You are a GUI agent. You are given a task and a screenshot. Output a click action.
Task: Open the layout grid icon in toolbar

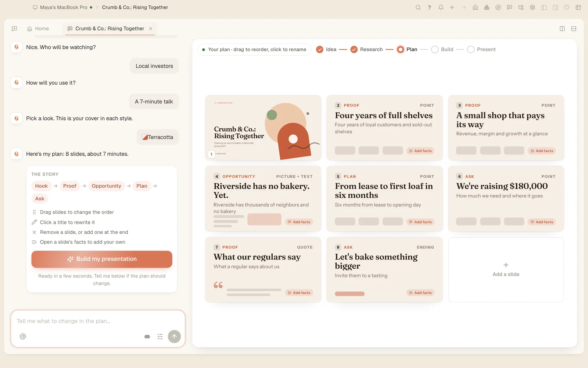click(x=578, y=7)
